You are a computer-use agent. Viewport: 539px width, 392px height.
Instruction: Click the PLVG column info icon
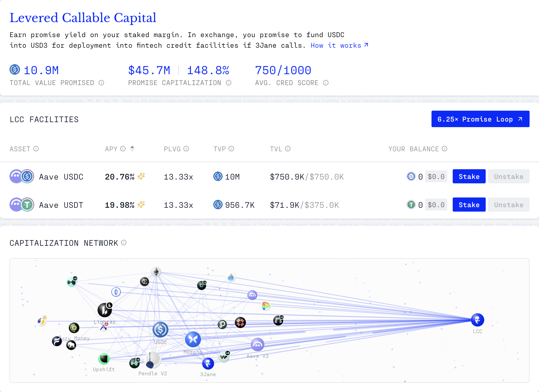click(x=186, y=149)
